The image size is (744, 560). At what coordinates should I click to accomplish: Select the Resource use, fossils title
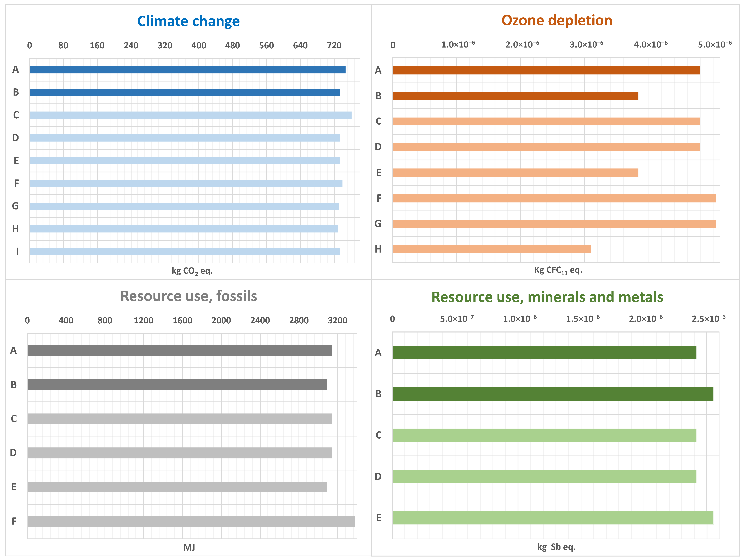click(x=189, y=296)
